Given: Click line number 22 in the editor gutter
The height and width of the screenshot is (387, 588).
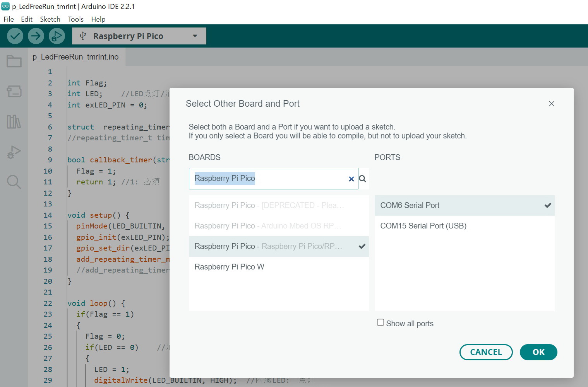Looking at the screenshot, I should click(48, 303).
